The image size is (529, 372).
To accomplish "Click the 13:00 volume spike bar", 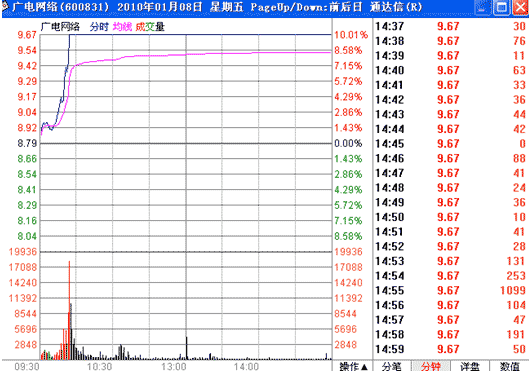I will (x=187, y=348).
